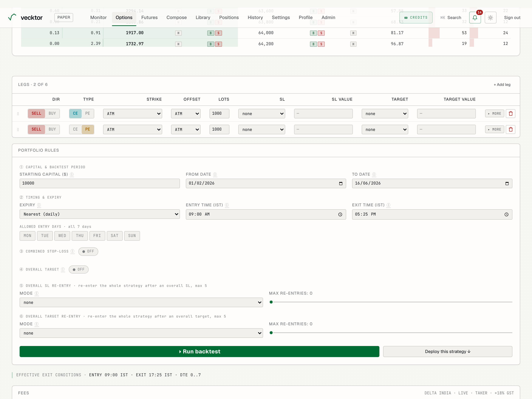
Task: Show info for Target Re-Entry Mode
Action: tap(37, 324)
